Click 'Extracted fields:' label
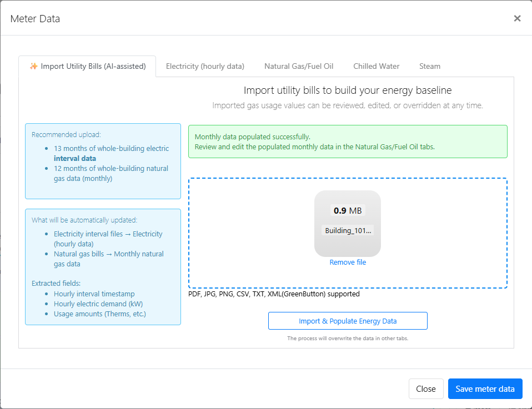 (56, 283)
